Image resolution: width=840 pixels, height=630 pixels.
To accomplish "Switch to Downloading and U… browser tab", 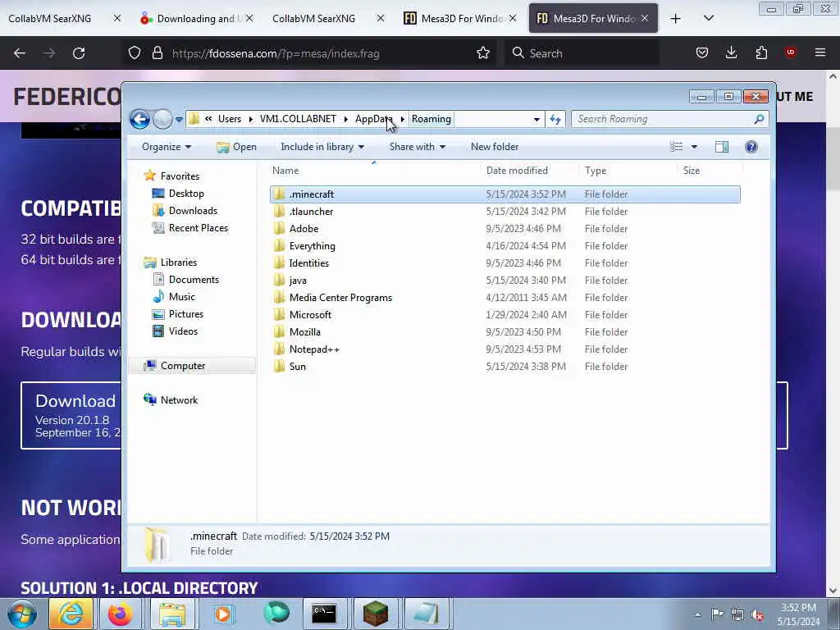I will [x=195, y=18].
